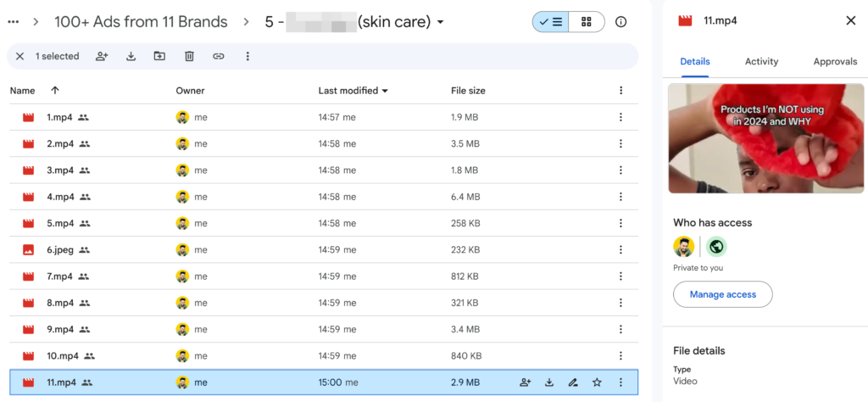Open the View details info icon
Viewport: 868px width, 402px height.
coord(621,22)
